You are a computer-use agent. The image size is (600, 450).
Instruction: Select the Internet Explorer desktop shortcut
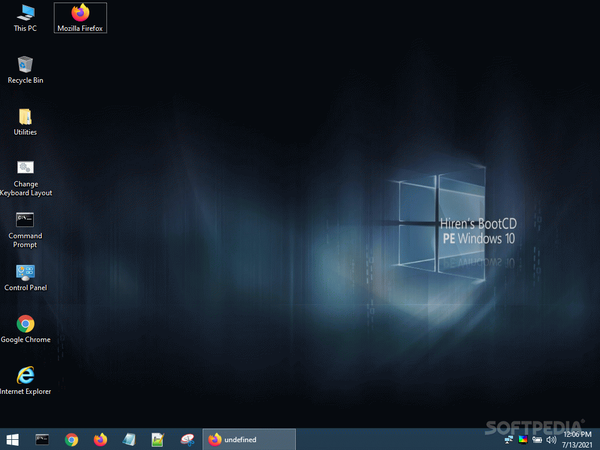pos(25,380)
